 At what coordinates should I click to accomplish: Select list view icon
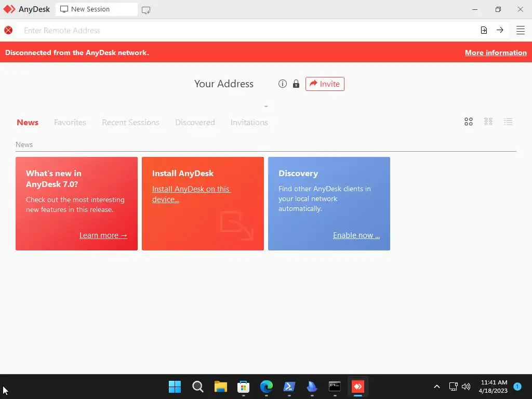tap(508, 122)
